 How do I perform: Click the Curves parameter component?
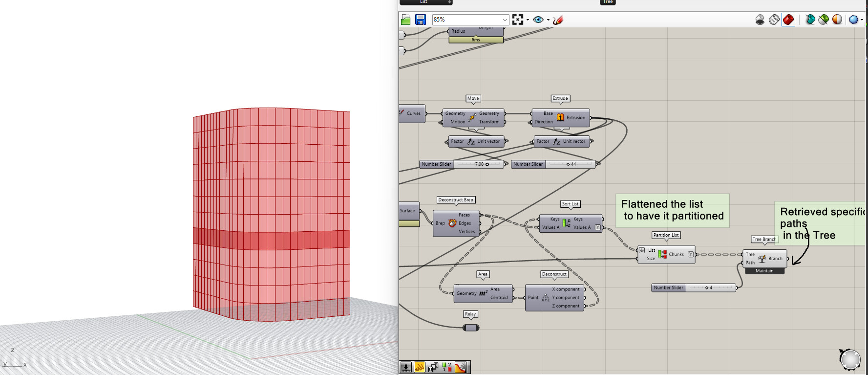pyautogui.click(x=413, y=113)
